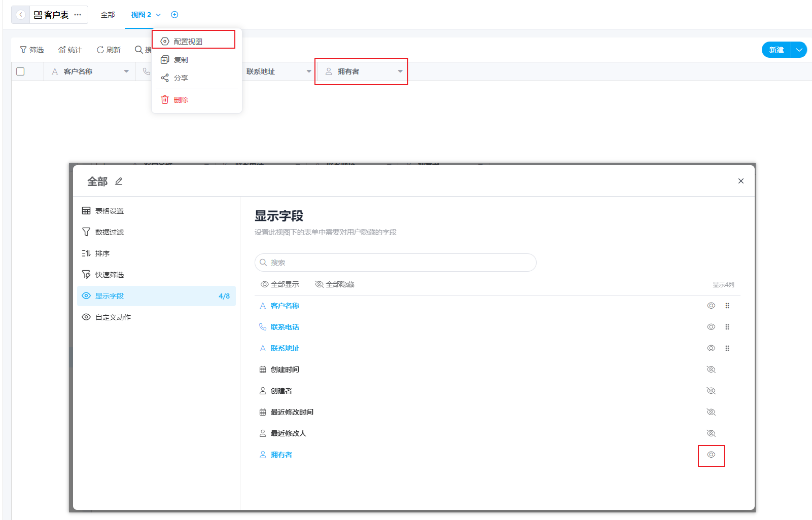
Task: Choose 分享 from the view menu
Action: [x=196, y=78]
